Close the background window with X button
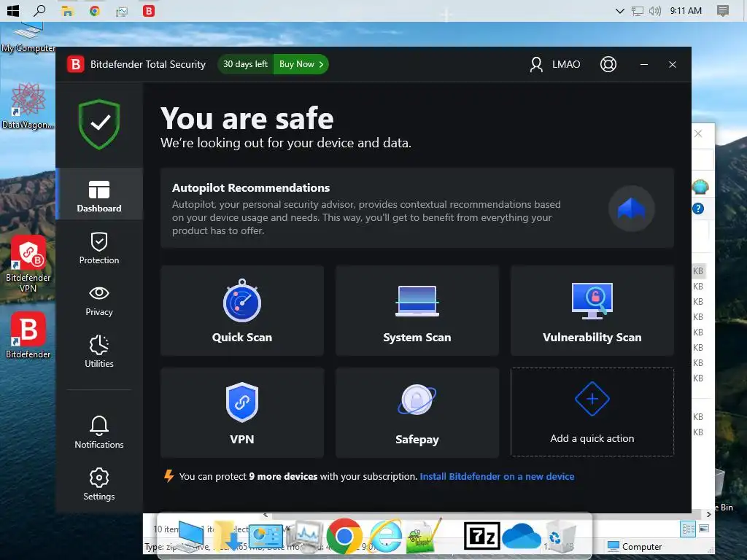 (698, 133)
